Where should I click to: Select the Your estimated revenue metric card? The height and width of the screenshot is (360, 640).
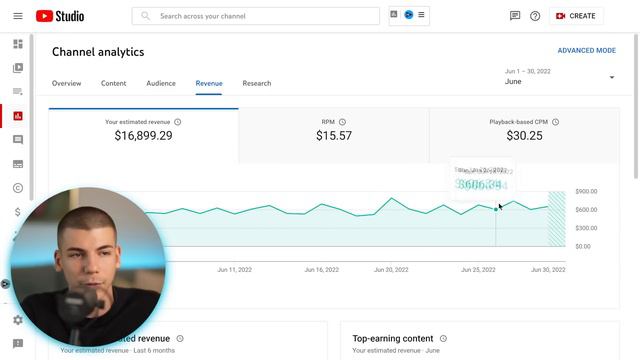[x=144, y=136]
